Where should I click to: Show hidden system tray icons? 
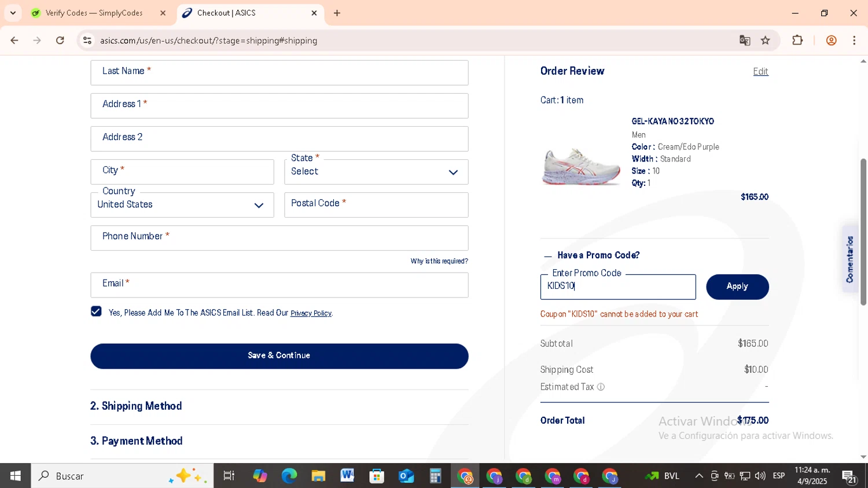coord(699,476)
